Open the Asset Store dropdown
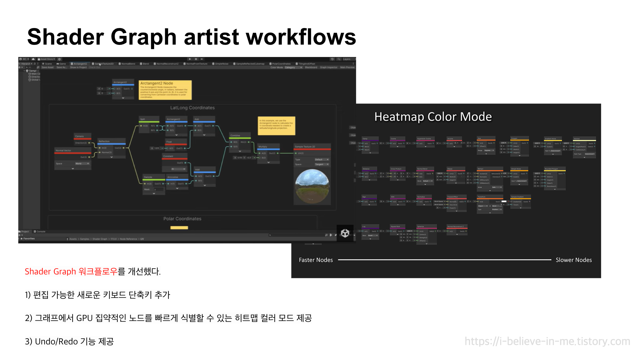Viewport: 644px width, 364px height. click(x=47, y=59)
